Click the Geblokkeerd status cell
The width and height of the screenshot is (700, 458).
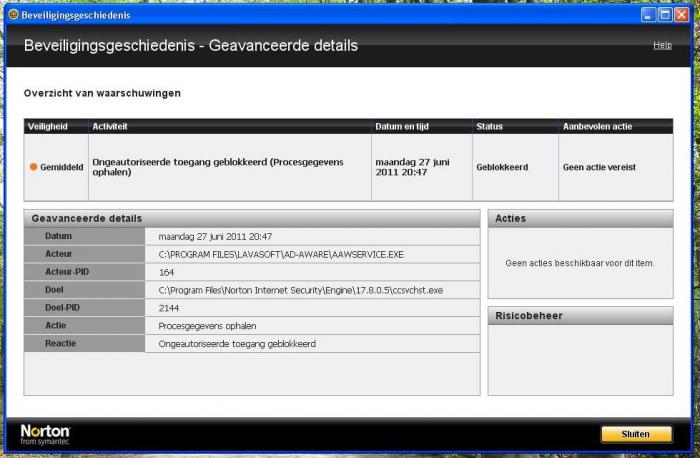click(x=515, y=167)
